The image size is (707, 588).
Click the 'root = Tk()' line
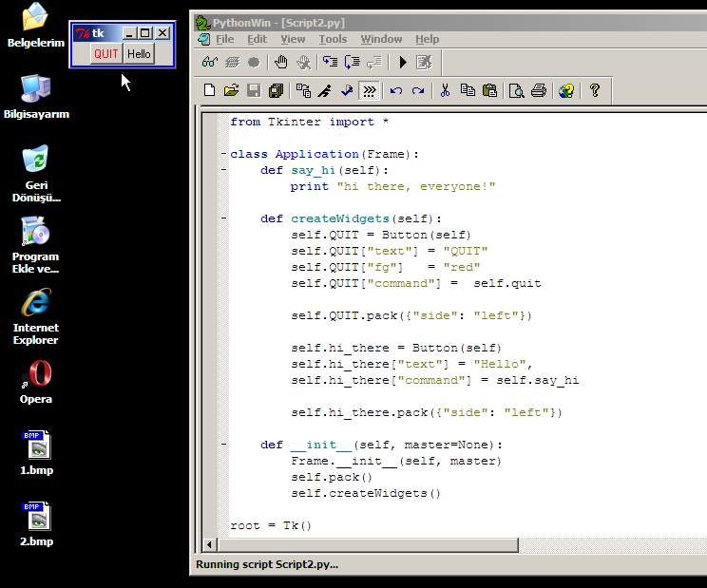(x=271, y=525)
